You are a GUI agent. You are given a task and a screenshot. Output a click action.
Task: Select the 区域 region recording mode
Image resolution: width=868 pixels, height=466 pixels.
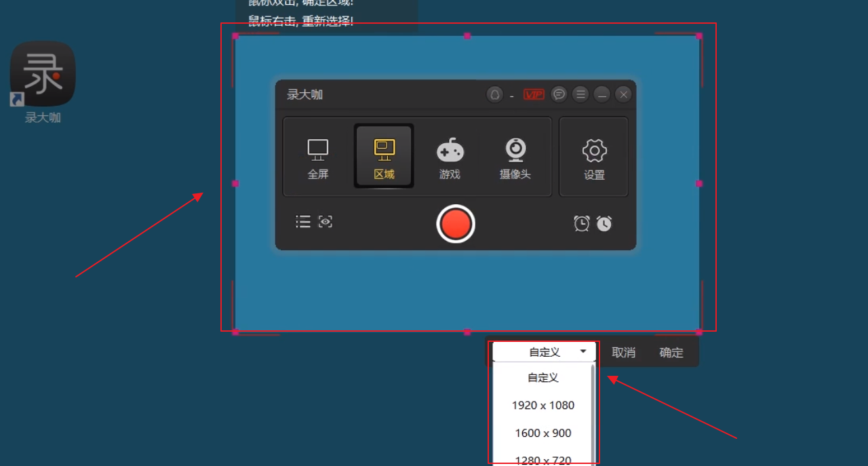[x=384, y=157]
